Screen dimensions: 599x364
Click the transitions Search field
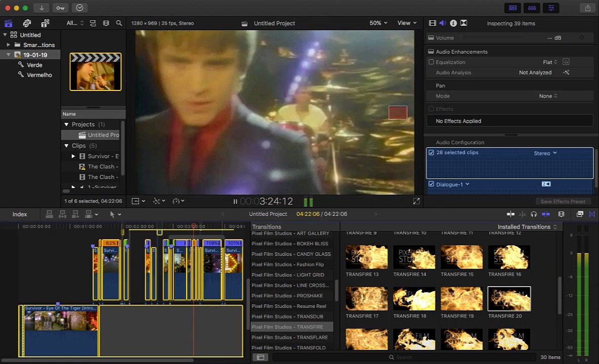(404, 357)
